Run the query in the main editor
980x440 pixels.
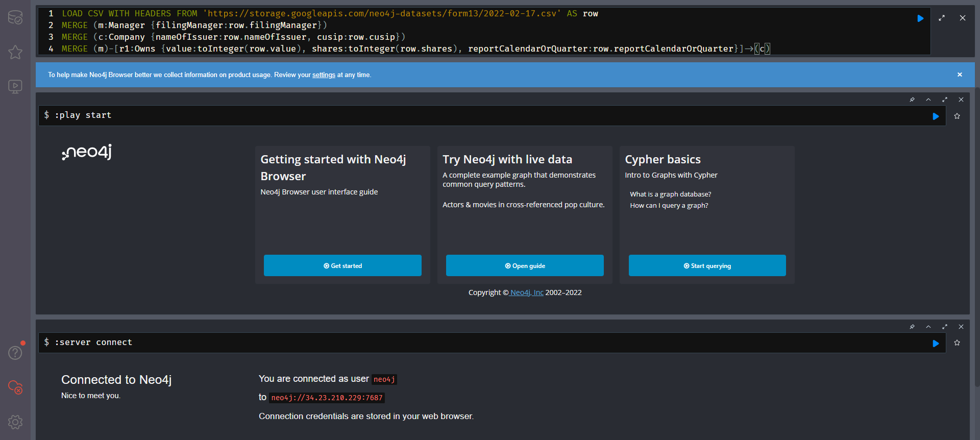[x=920, y=18]
